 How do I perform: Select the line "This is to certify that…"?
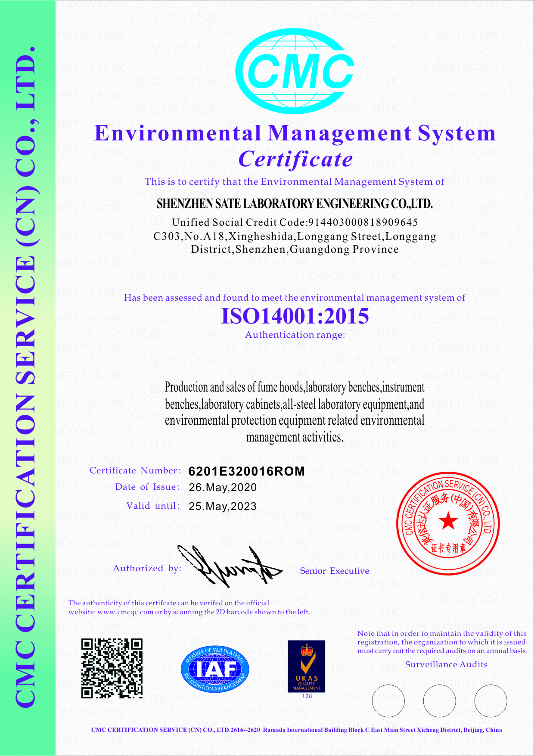click(x=295, y=182)
